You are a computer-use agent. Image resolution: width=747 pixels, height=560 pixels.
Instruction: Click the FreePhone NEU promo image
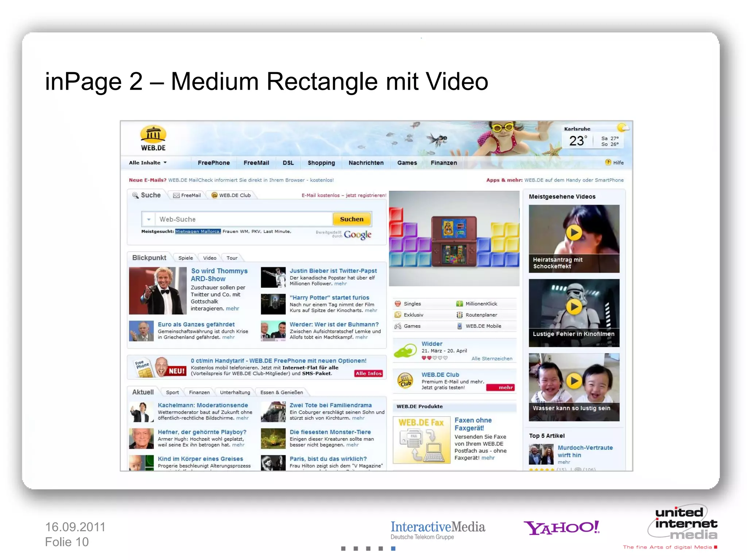click(160, 367)
